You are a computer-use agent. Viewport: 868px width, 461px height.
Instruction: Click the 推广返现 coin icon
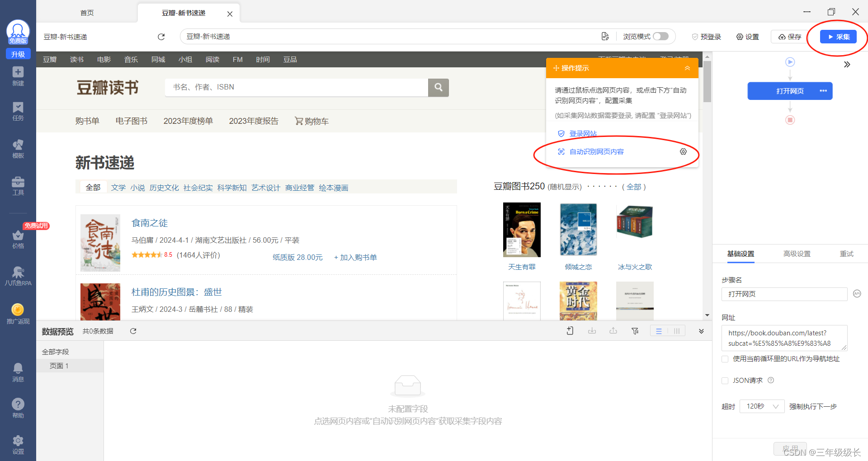click(x=18, y=310)
